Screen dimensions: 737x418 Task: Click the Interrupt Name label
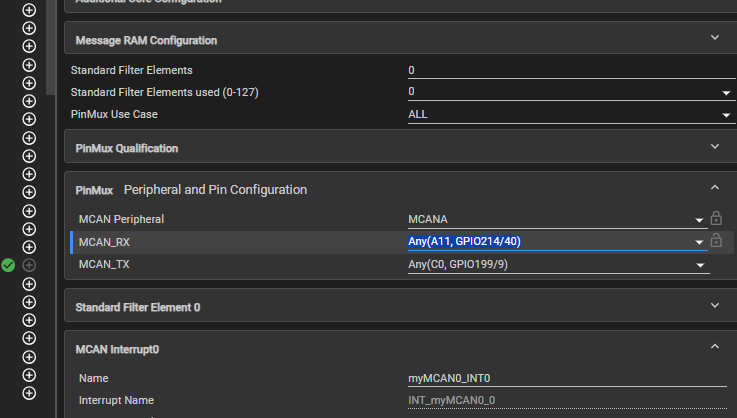pos(116,401)
